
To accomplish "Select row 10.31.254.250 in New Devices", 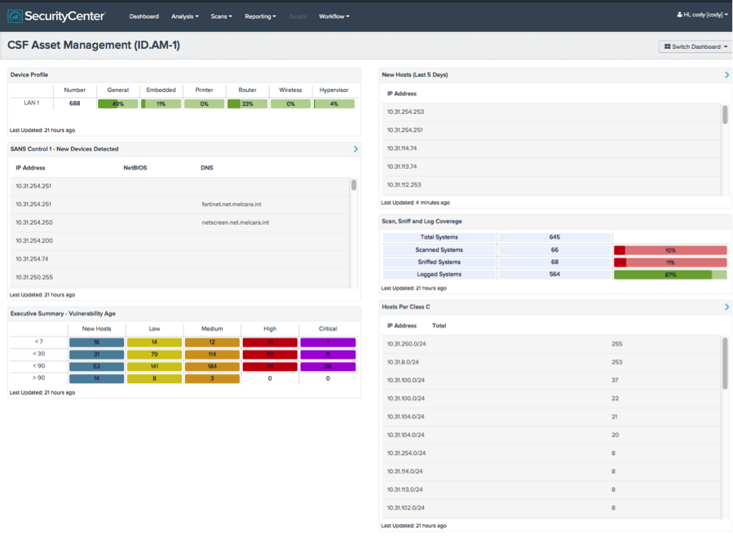I will point(180,223).
